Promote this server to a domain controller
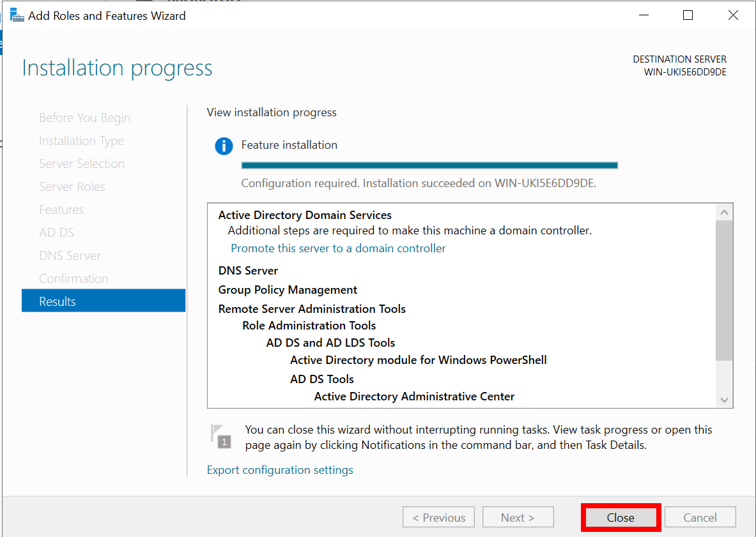Screen dimensions: 756x537 (x=338, y=248)
